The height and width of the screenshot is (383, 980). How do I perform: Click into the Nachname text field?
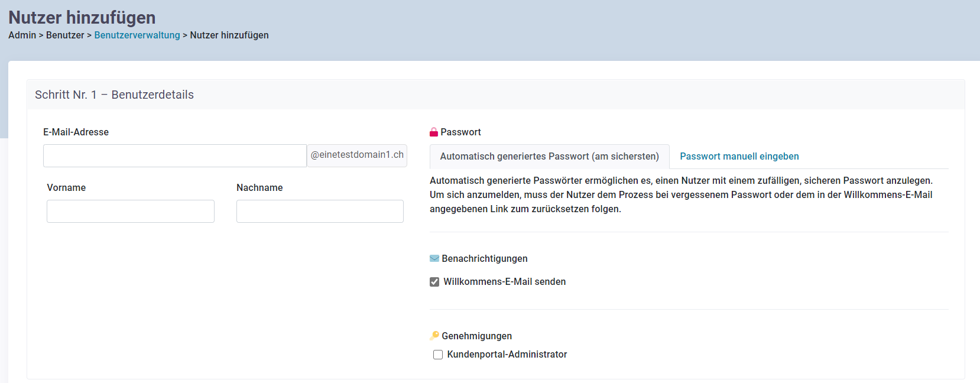tap(320, 211)
